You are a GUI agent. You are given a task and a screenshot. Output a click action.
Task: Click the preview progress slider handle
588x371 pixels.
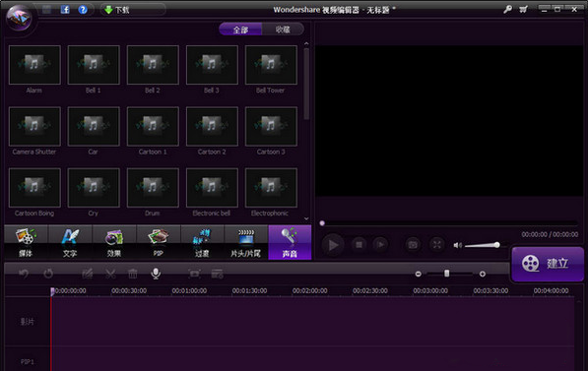point(322,223)
